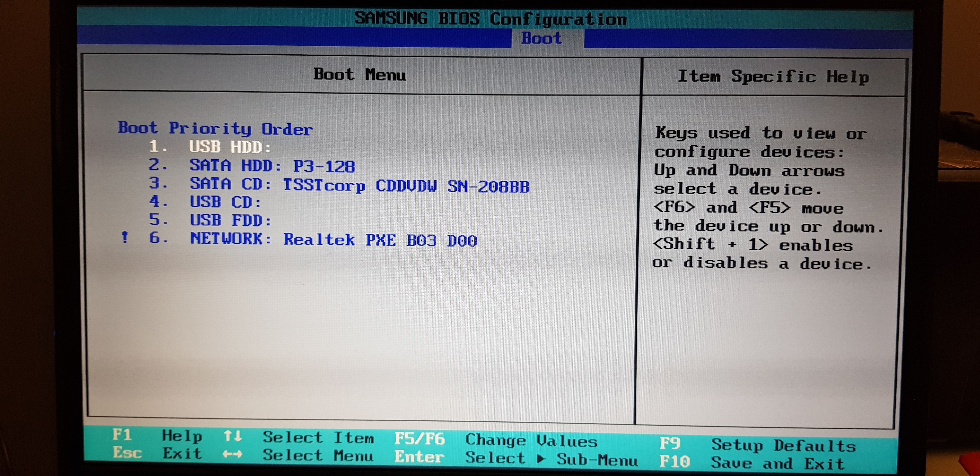Click the Enter Select Sub-Menu hint
The image size is (980, 476).
coord(516,458)
